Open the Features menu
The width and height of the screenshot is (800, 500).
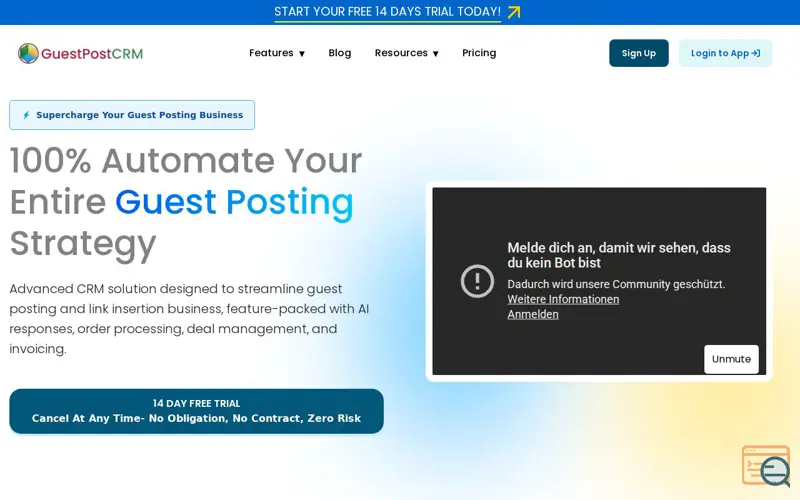tap(277, 53)
